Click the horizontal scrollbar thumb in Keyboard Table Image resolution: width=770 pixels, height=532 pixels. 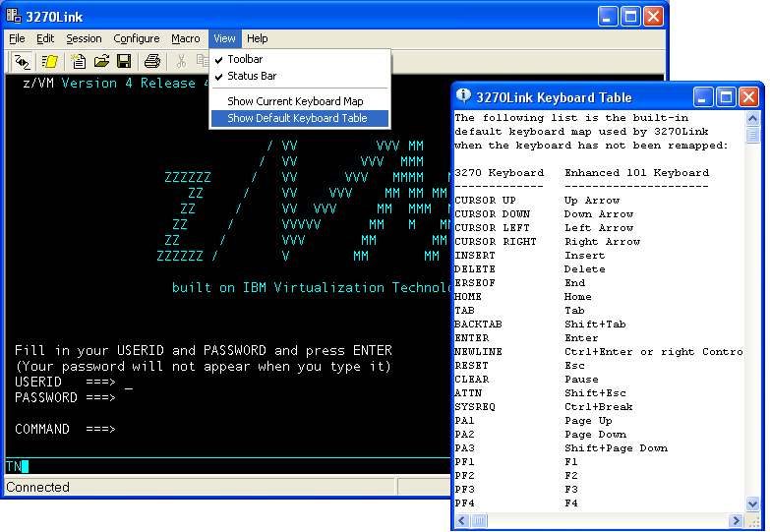pyautogui.click(x=479, y=520)
